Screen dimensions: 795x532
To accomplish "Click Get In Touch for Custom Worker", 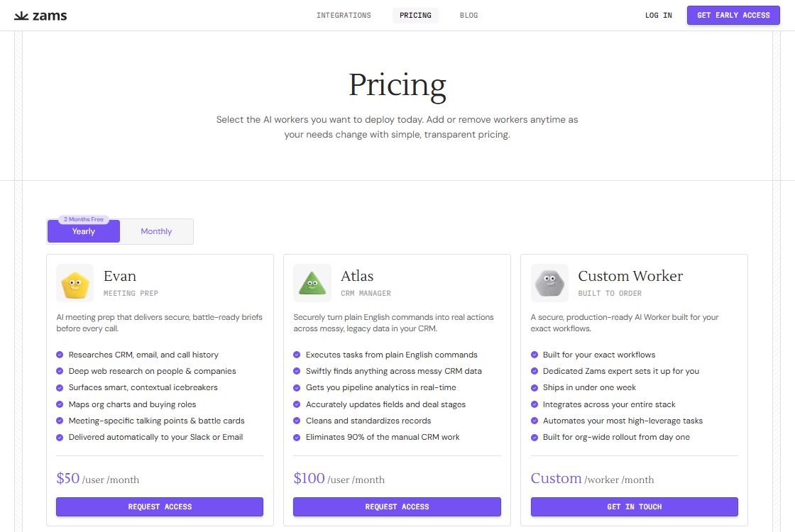I will [634, 507].
